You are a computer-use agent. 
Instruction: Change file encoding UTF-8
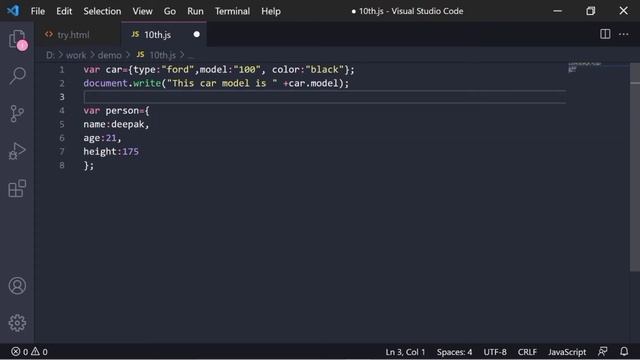pos(495,351)
